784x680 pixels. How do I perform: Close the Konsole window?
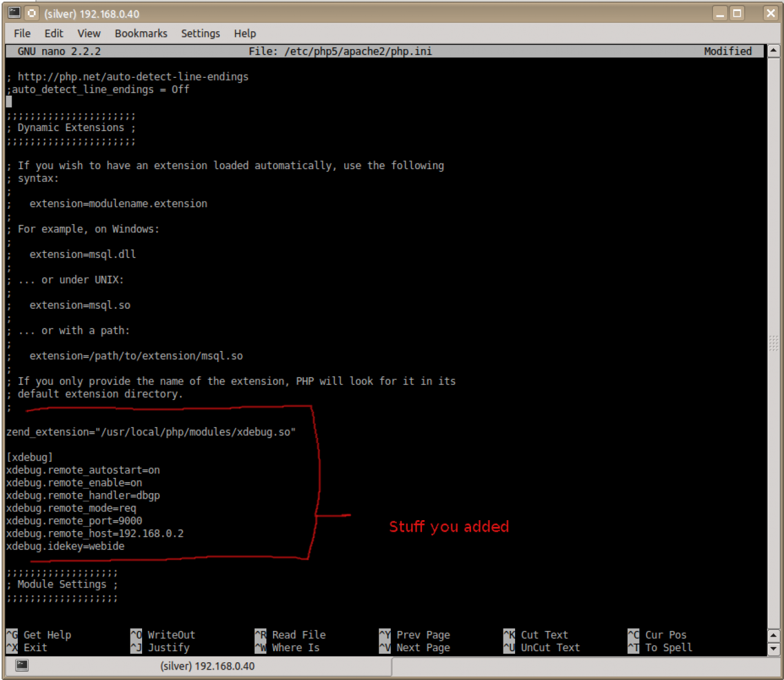pyautogui.click(x=771, y=13)
